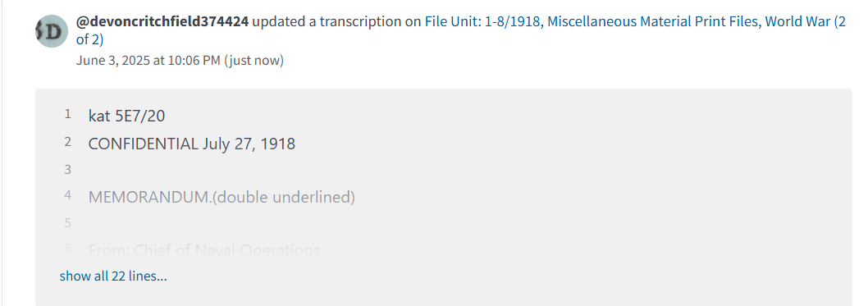Screen dimensions: 868x306
Task: Click the blank fifth line of the transcription
Action: [x=459, y=223]
